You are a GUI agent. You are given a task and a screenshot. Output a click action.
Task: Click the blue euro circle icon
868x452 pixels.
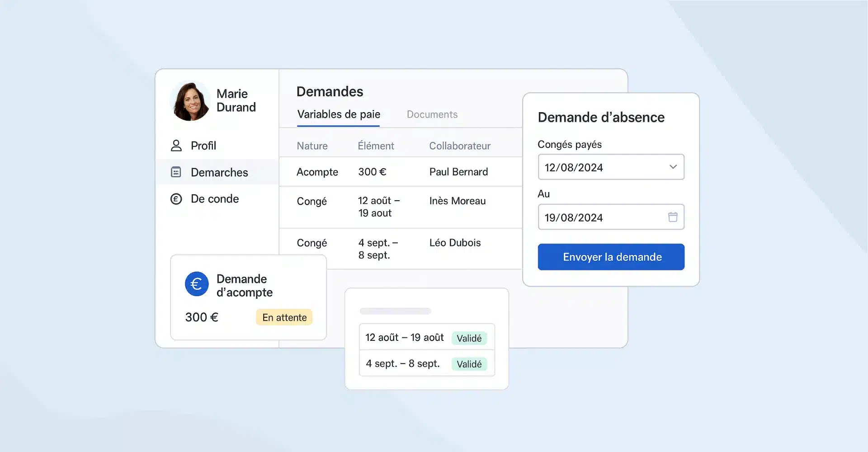197,284
